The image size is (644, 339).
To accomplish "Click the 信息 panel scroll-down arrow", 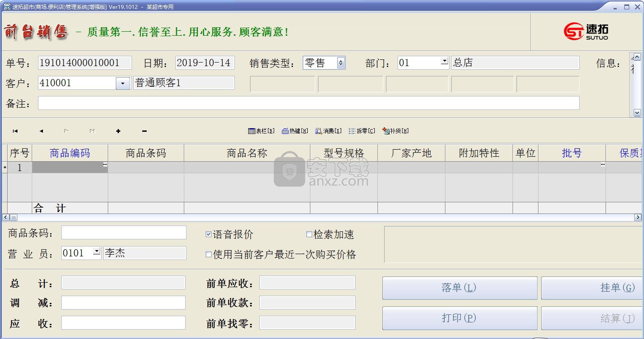I will pyautogui.click(x=637, y=113).
